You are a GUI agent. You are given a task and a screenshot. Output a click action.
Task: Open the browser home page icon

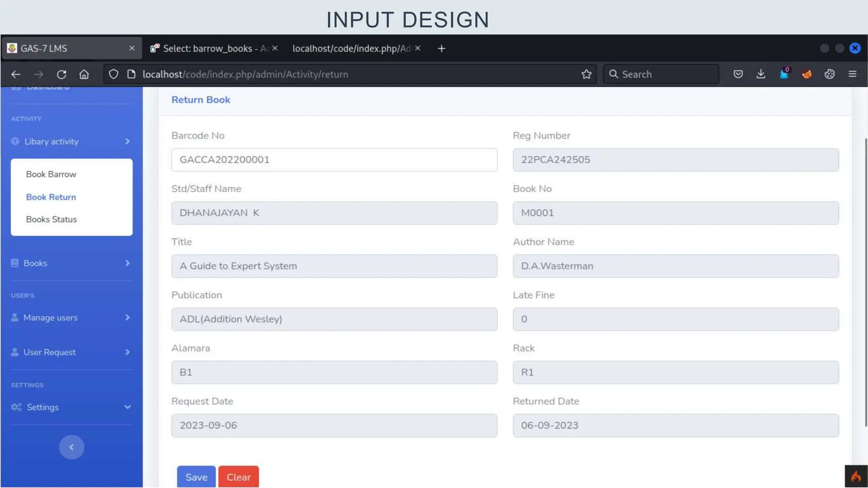coord(84,74)
